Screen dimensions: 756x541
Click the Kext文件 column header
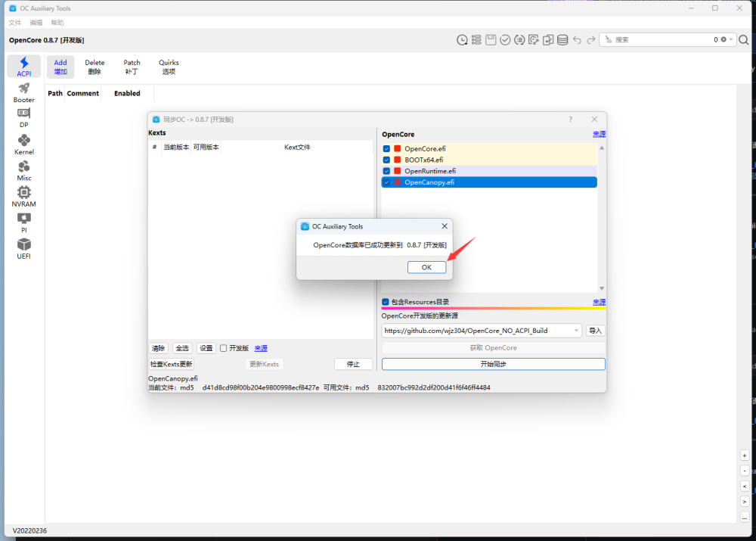pos(297,148)
